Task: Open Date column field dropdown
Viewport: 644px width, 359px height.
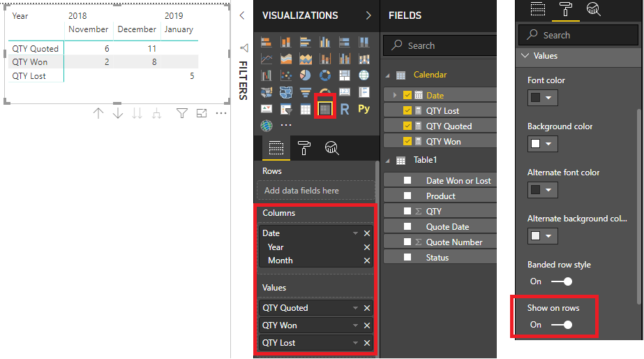Action: tap(355, 233)
